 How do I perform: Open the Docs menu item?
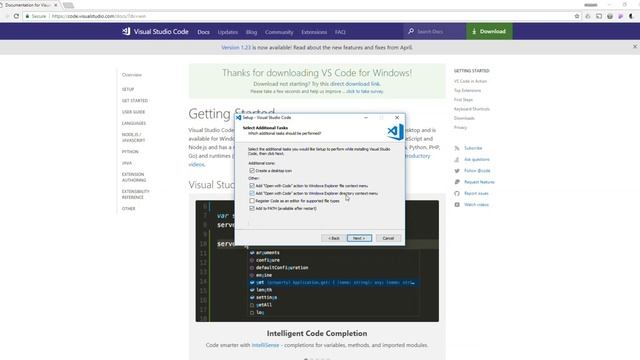pos(203,32)
